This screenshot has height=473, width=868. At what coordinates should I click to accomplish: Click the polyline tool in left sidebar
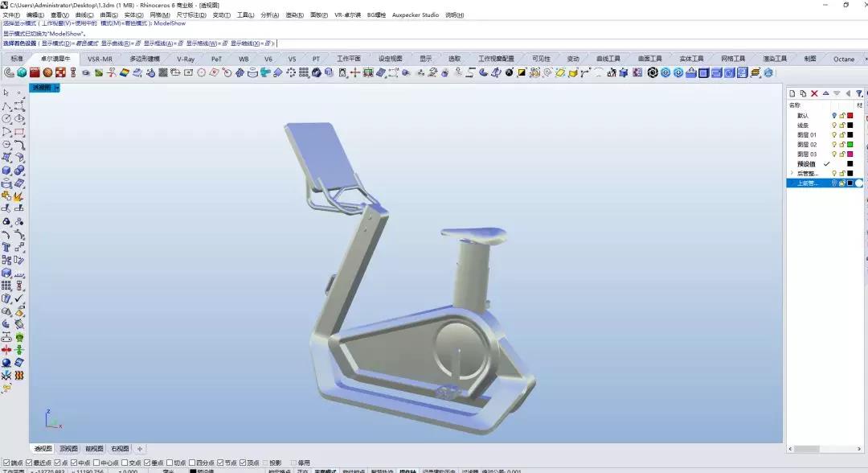coord(6,106)
